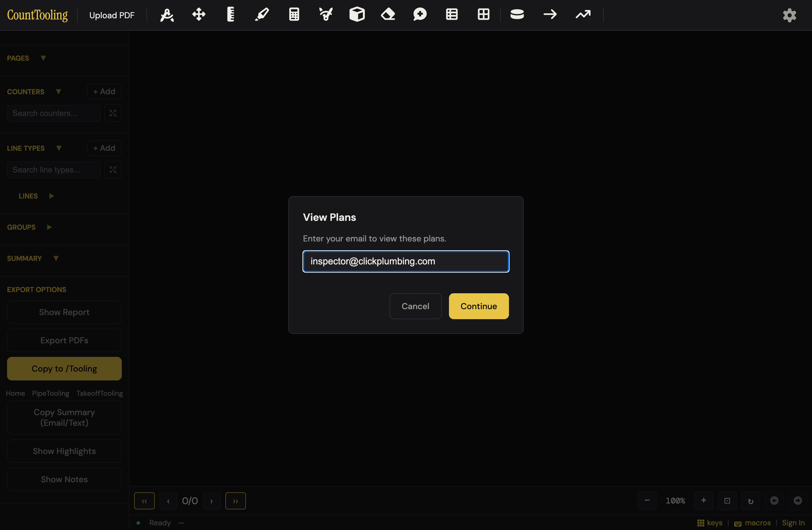The image size is (812, 530).
Task: Open the PipeTooling link
Action: coord(51,393)
